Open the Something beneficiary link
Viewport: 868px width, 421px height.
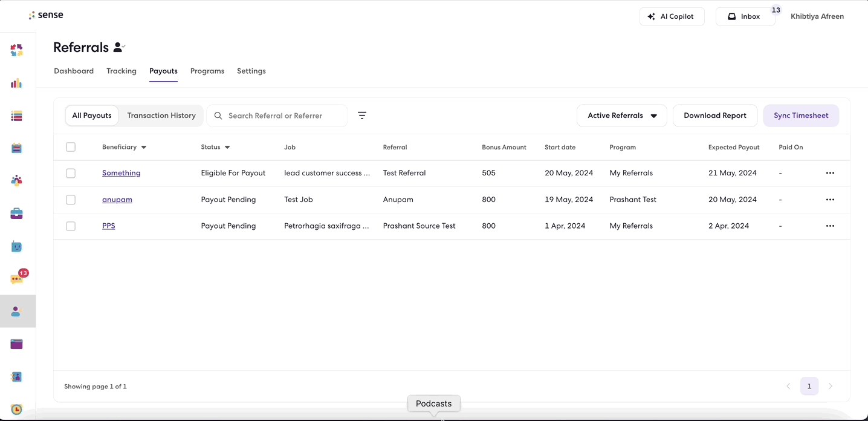[121, 173]
